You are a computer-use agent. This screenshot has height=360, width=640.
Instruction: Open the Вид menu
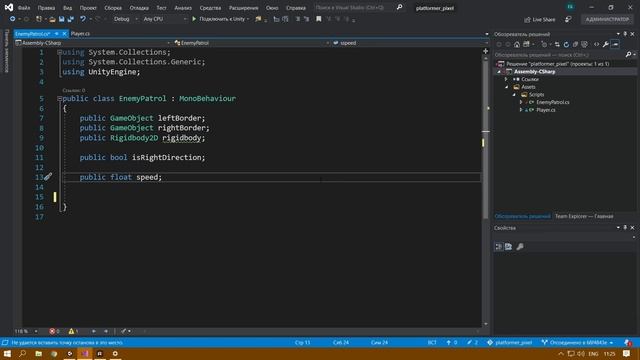point(67,8)
